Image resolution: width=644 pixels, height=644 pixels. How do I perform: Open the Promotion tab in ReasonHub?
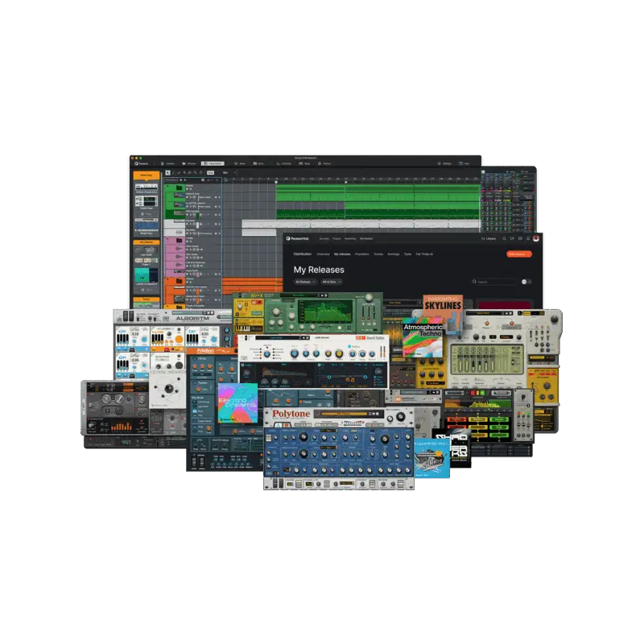coord(361,254)
